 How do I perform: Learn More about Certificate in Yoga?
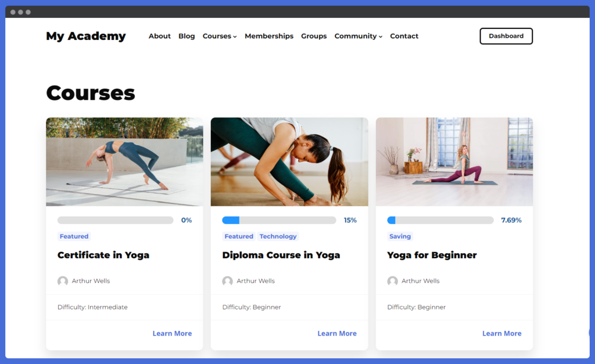tap(172, 333)
